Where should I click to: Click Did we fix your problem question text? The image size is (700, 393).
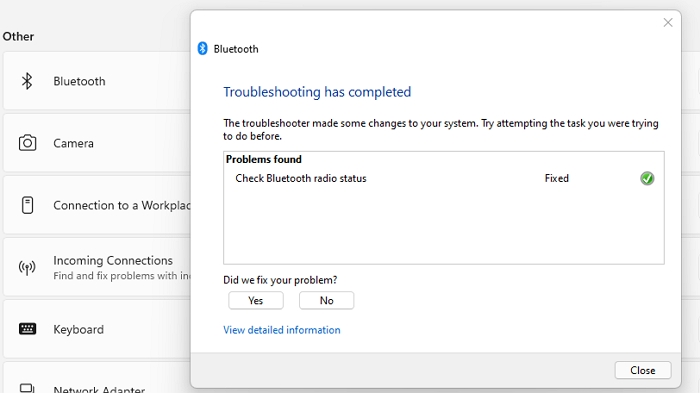[x=280, y=280]
